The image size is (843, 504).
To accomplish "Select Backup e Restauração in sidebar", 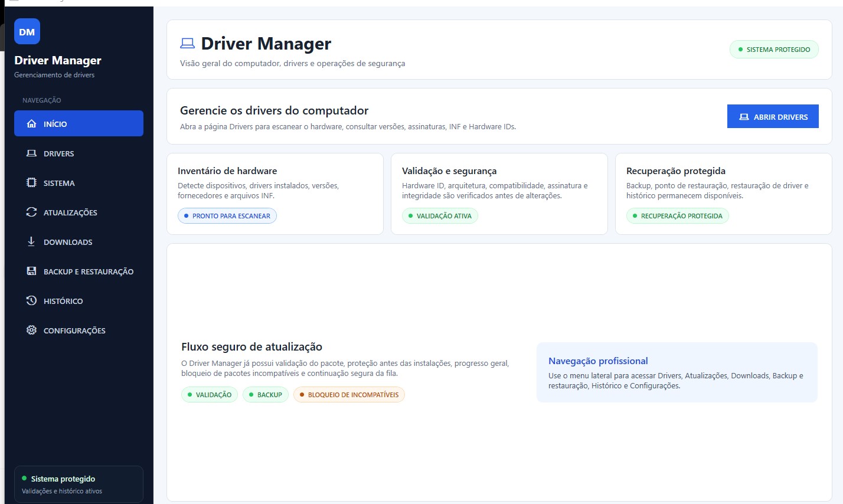I will pyautogui.click(x=79, y=271).
